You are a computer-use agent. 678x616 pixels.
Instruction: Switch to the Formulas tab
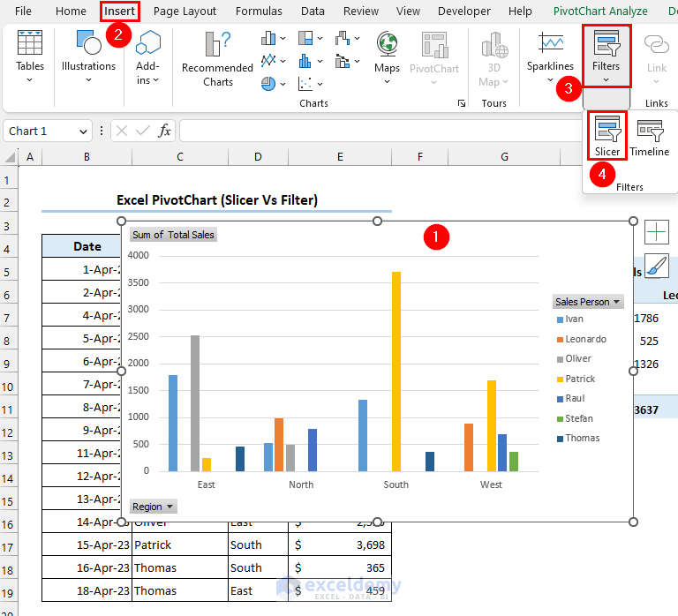click(259, 11)
